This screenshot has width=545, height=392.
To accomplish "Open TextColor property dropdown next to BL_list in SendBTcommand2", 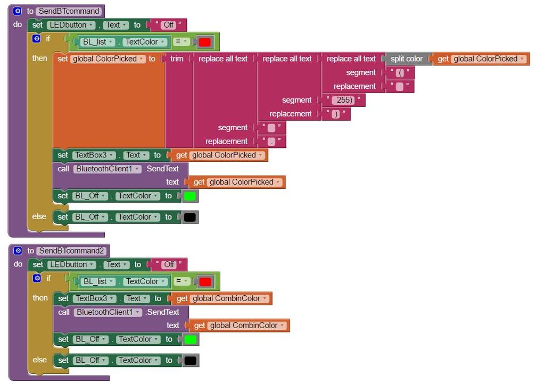I will pos(145,281).
